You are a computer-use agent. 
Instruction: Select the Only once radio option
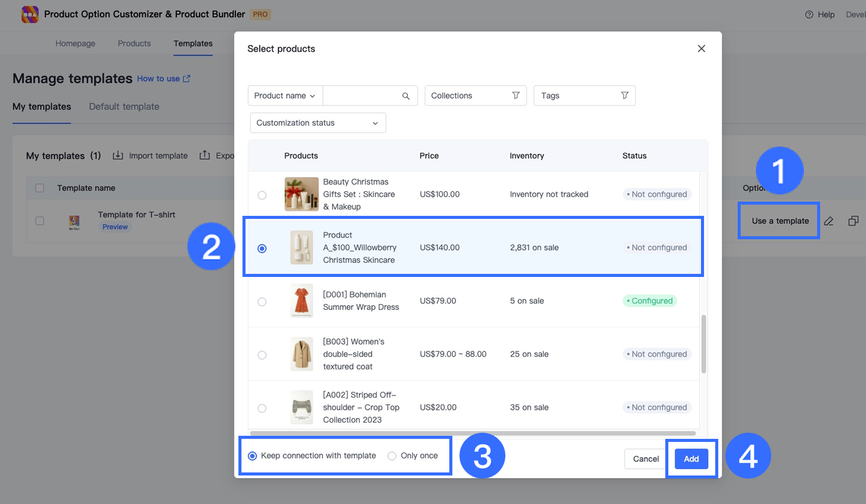pos(392,456)
